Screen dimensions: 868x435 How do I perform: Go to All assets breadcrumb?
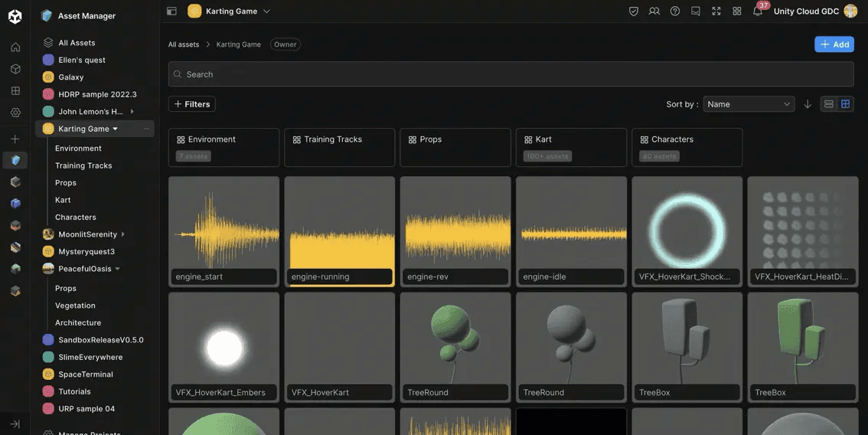coord(184,44)
